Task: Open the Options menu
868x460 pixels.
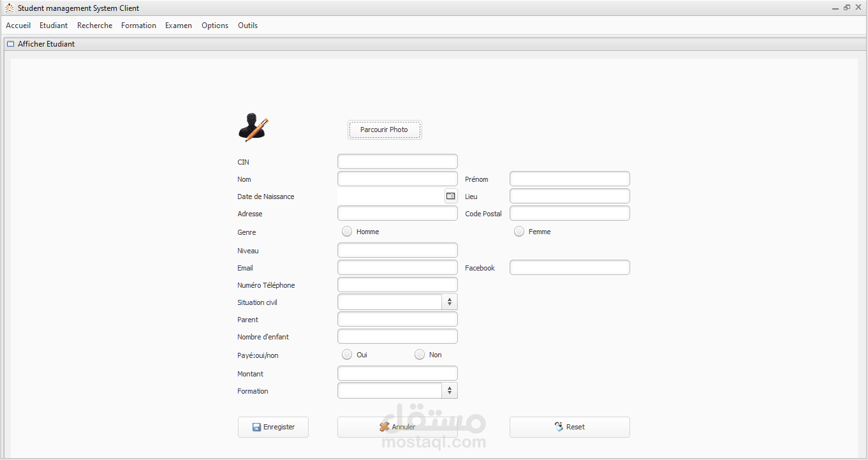Action: 215,26
